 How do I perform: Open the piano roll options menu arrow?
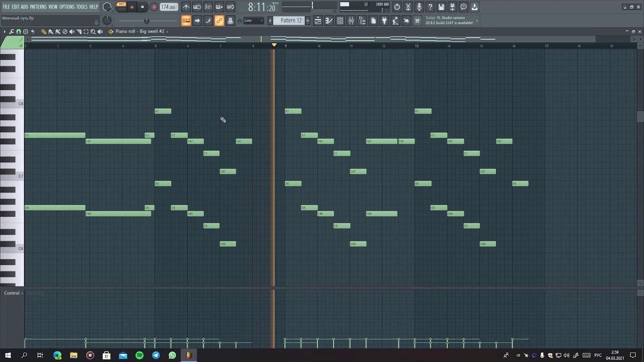coord(5,32)
